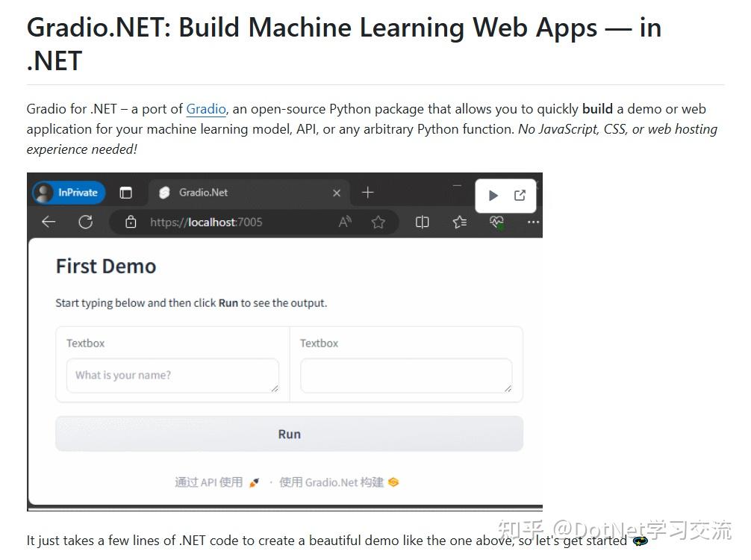Click the tab management icon beside InPrivate badge
The height and width of the screenshot is (560, 751).
(127, 192)
